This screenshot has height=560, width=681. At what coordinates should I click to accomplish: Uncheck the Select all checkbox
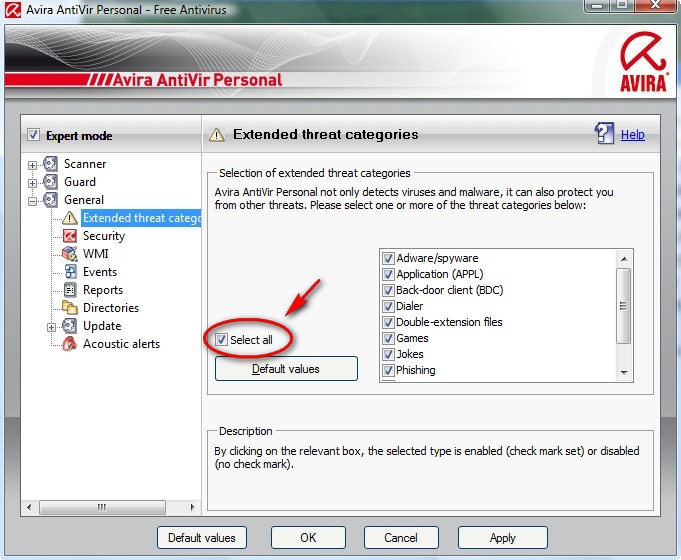[x=221, y=339]
